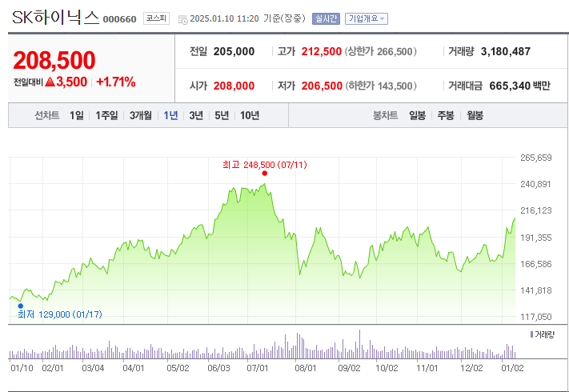Click the 최저 129,000 (01/17) label

point(60,314)
